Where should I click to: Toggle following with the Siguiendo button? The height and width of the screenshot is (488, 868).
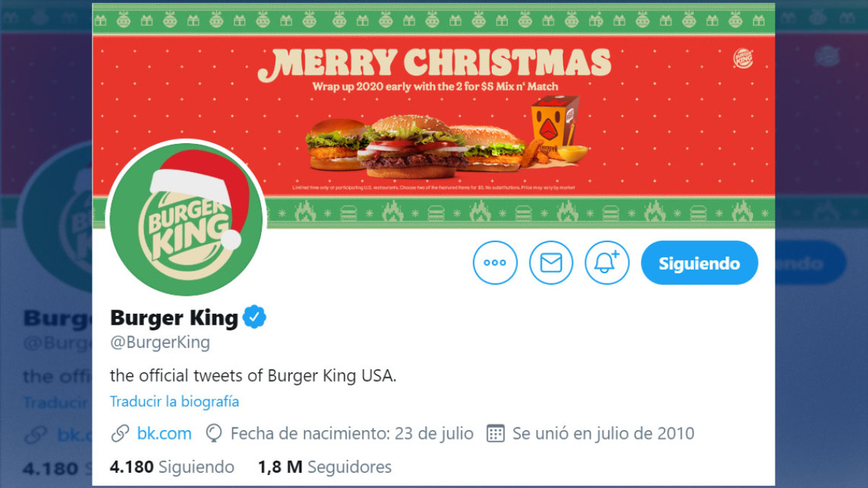click(x=699, y=262)
